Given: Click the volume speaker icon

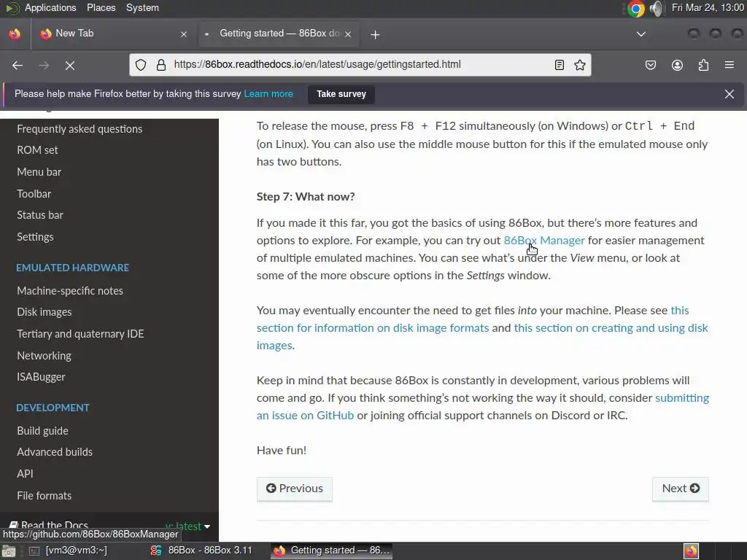Looking at the screenshot, I should (657, 8).
